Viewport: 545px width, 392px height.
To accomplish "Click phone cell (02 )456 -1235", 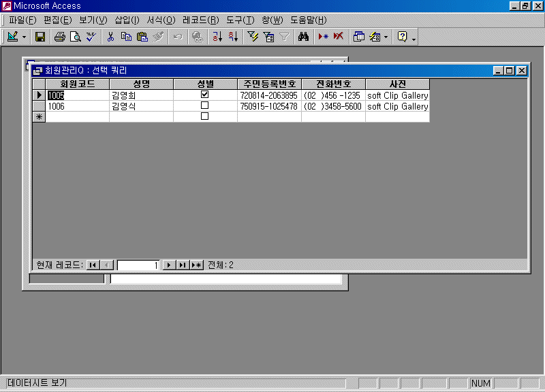I will 334,95.
